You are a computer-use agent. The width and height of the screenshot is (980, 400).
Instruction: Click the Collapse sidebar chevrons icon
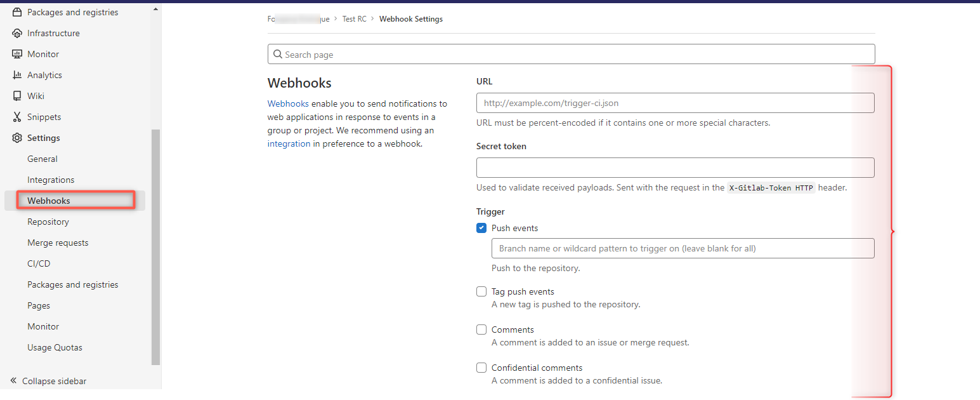pos(13,381)
